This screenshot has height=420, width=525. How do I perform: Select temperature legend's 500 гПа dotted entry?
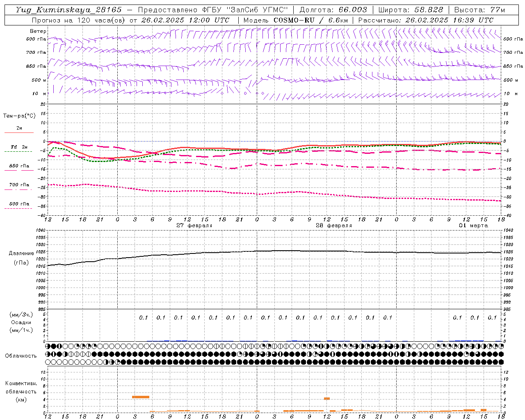18,204
